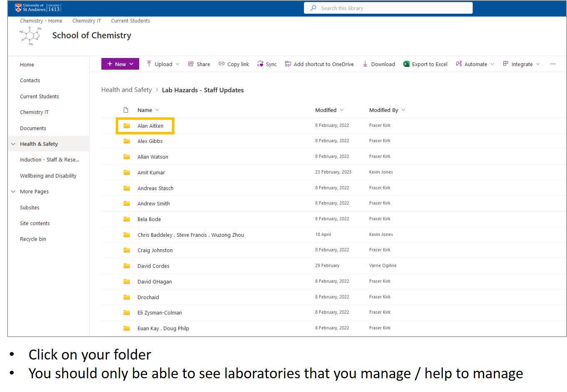Expand the More Pages section
The height and width of the screenshot is (392, 567).
point(12,191)
